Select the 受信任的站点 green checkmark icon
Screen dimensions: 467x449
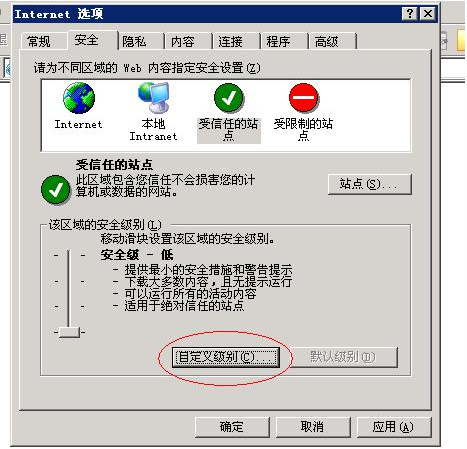pyautogui.click(x=229, y=98)
